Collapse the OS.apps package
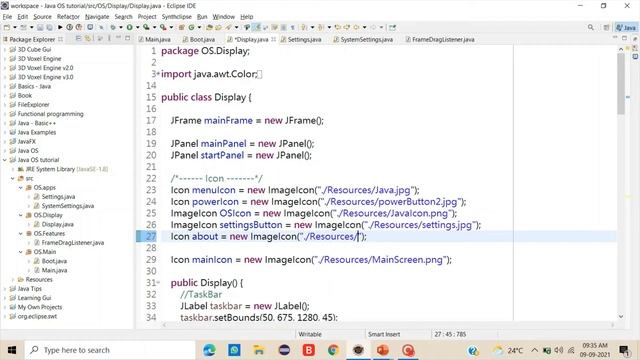Image resolution: width=640 pixels, height=360 pixels. 20,188
